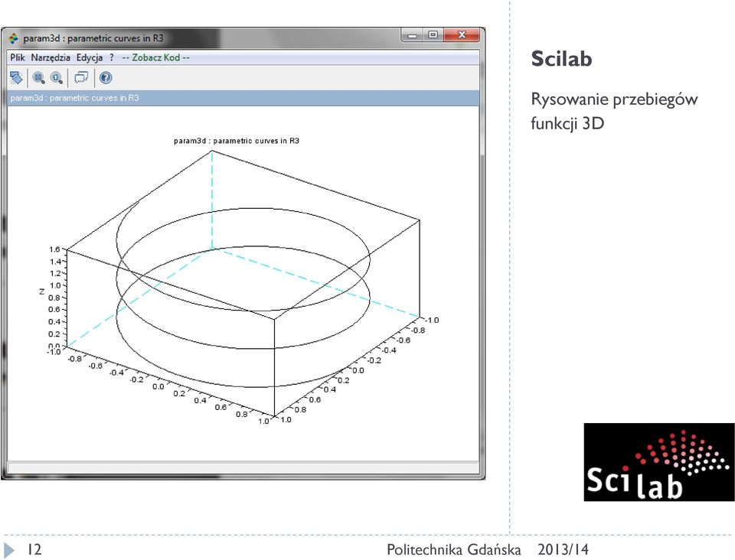Screen dimensions: 735x560
Task: Select the bold 'Scilab' slide heading
Action: (561, 59)
